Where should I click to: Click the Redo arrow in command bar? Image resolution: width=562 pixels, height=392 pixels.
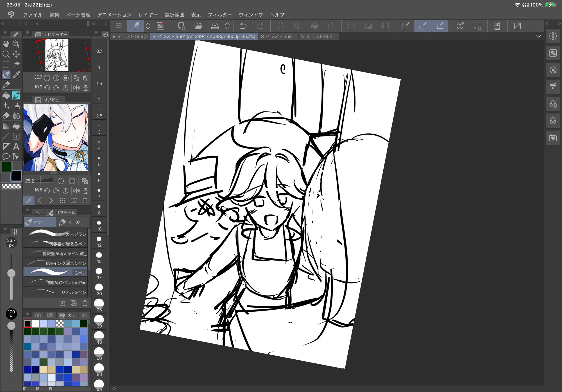(260, 26)
